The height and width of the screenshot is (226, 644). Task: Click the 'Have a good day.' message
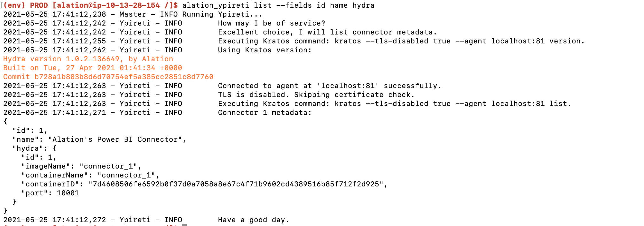click(254, 220)
